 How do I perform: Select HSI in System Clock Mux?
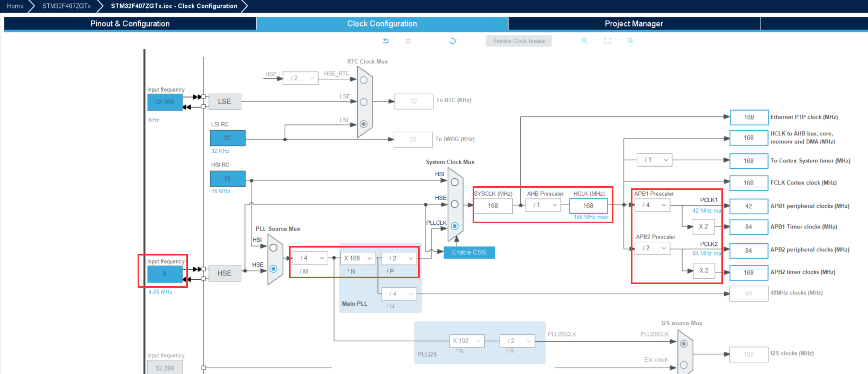[455, 182]
